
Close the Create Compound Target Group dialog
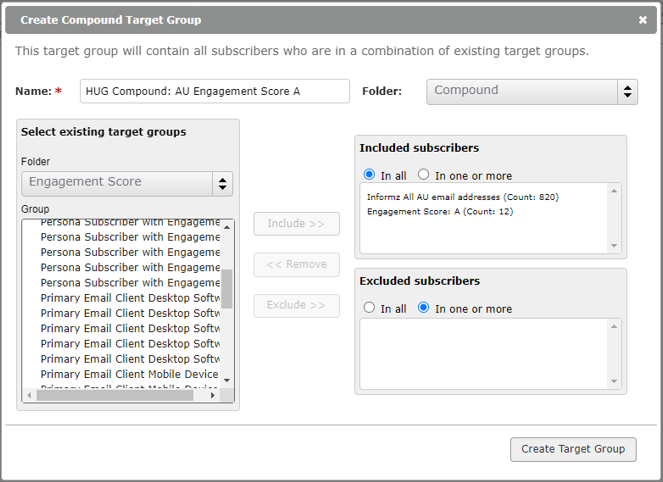pos(643,20)
